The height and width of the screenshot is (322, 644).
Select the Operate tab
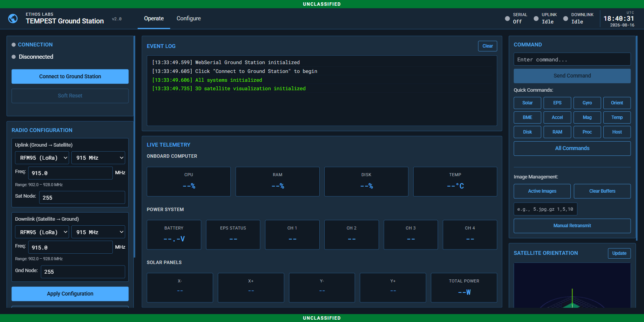tap(154, 18)
